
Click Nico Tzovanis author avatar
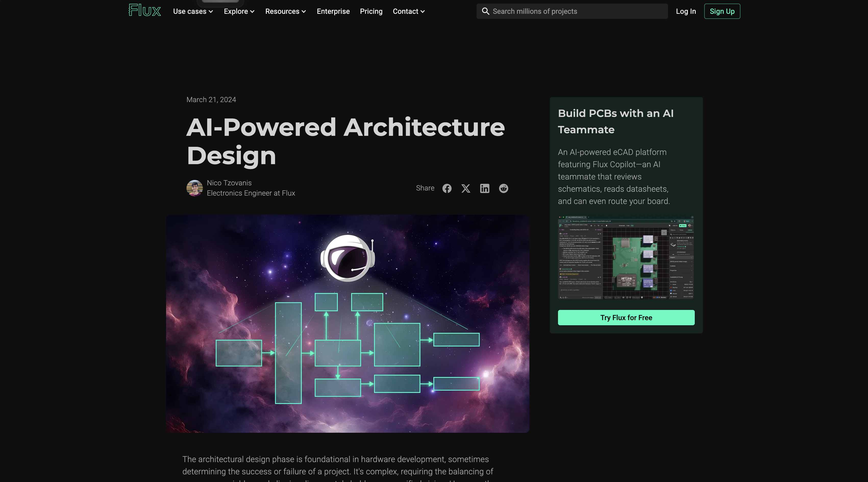coord(194,188)
